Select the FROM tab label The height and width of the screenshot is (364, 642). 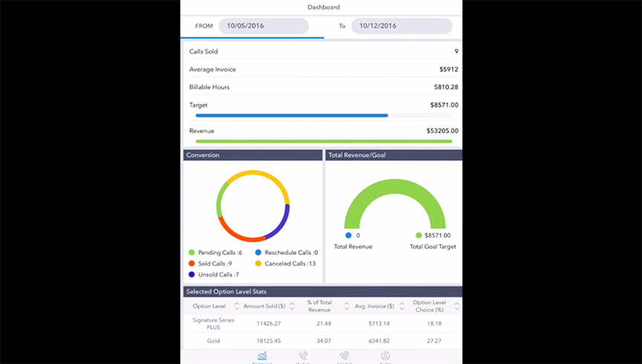pyautogui.click(x=204, y=26)
